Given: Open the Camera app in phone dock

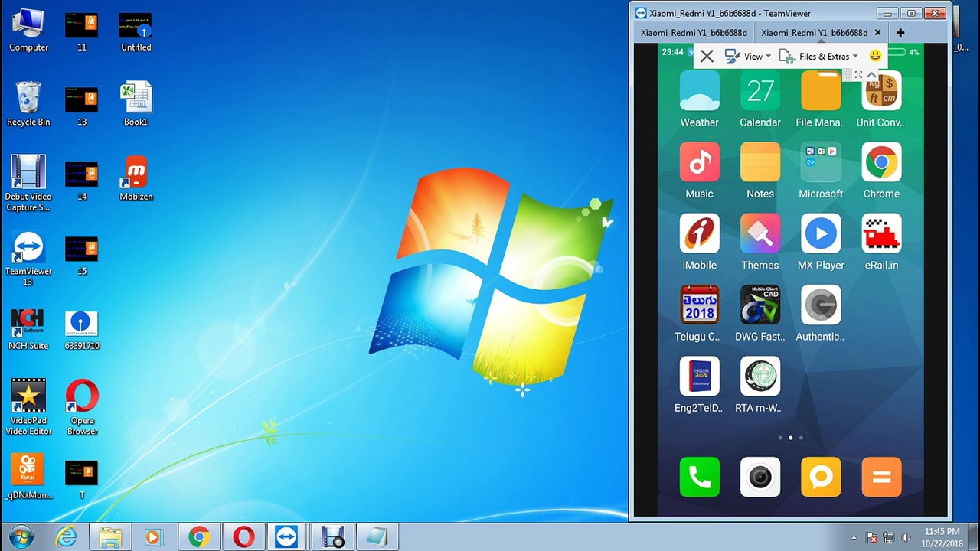Looking at the screenshot, I should [760, 478].
